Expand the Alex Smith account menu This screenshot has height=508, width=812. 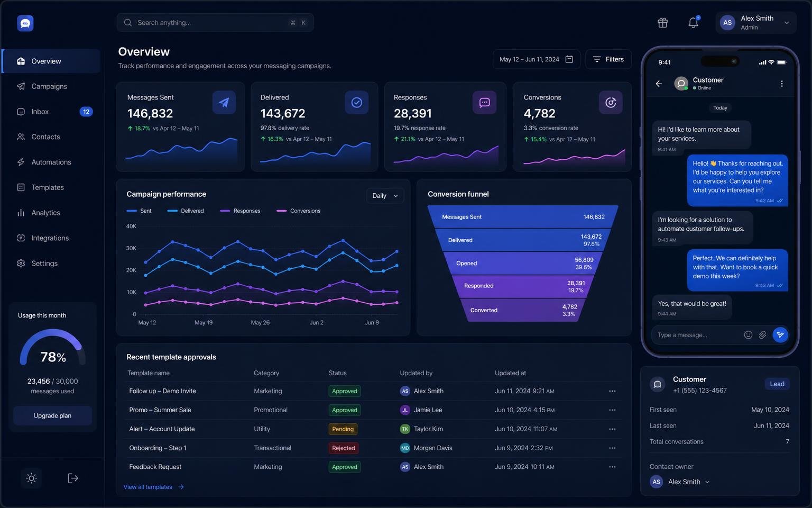[x=756, y=23]
